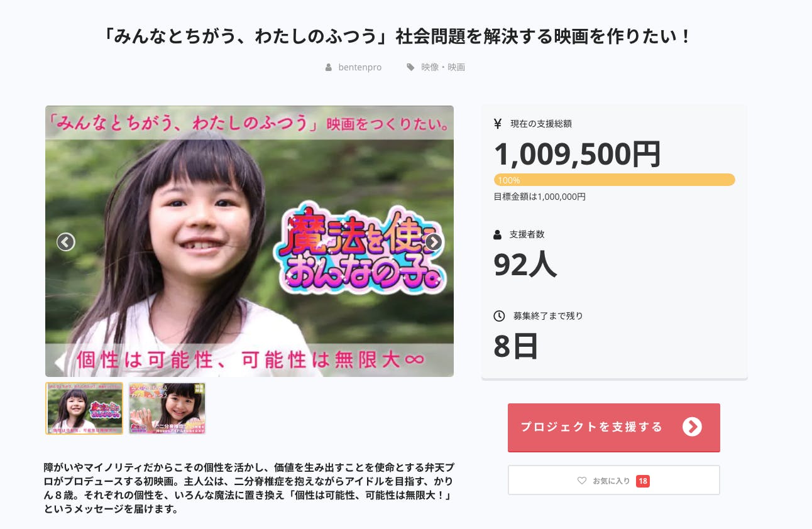Click heart icon in お気に入り button
The width and height of the screenshot is (812, 529).
click(582, 481)
